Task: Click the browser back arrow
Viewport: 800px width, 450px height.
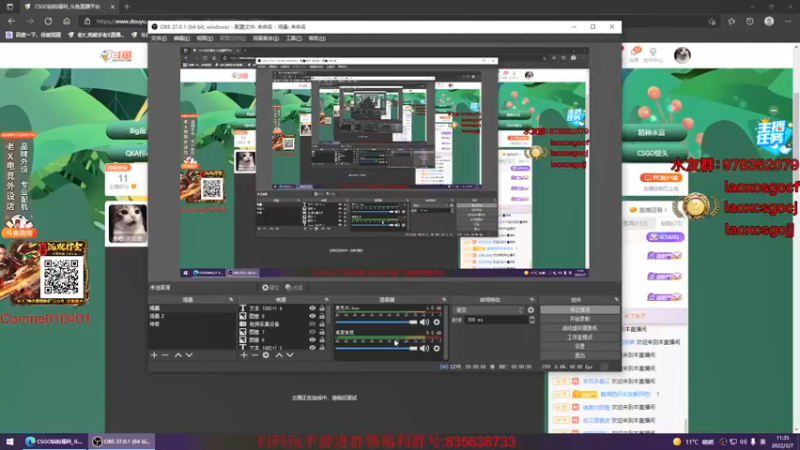Action: (12, 21)
